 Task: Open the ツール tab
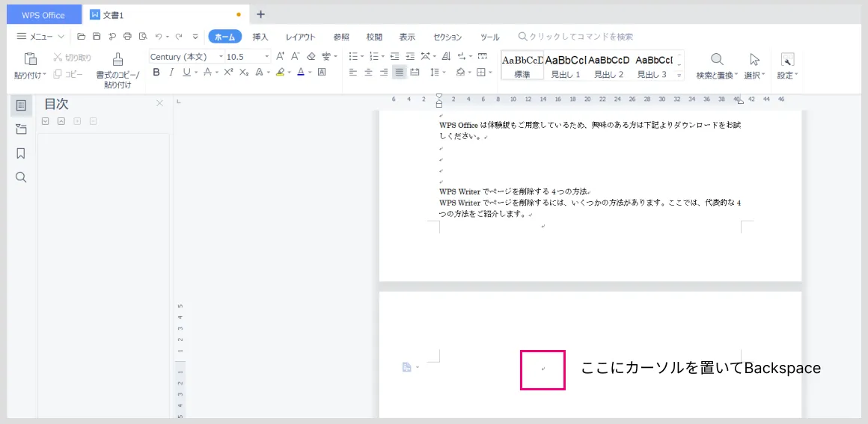coord(490,37)
